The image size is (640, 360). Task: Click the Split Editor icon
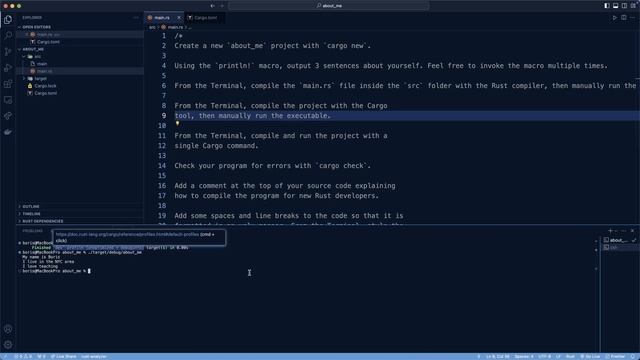tap(624, 18)
